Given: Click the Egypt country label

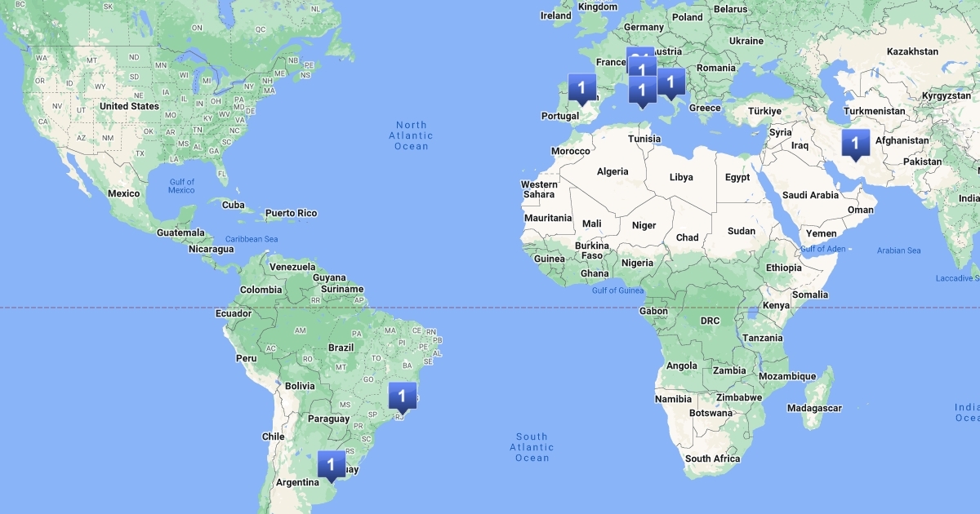Looking at the screenshot, I should pyautogui.click(x=737, y=177).
